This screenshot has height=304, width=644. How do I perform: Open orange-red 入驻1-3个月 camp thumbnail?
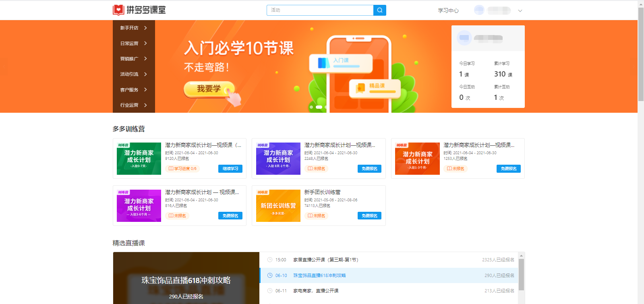417,159
